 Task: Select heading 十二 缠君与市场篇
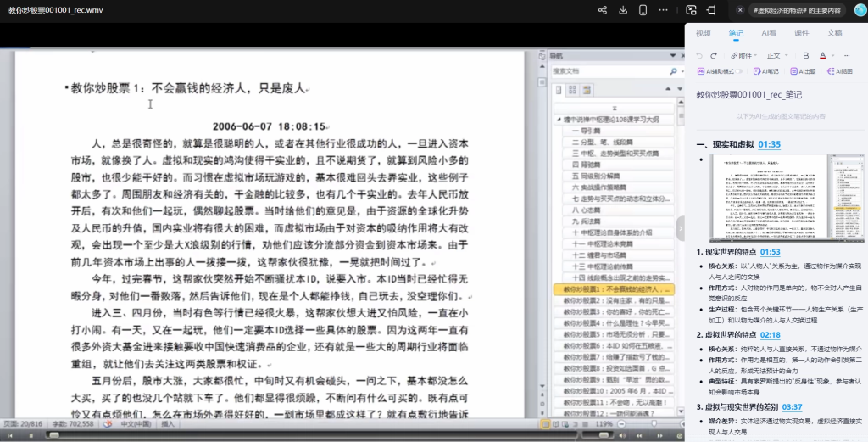pos(618,255)
